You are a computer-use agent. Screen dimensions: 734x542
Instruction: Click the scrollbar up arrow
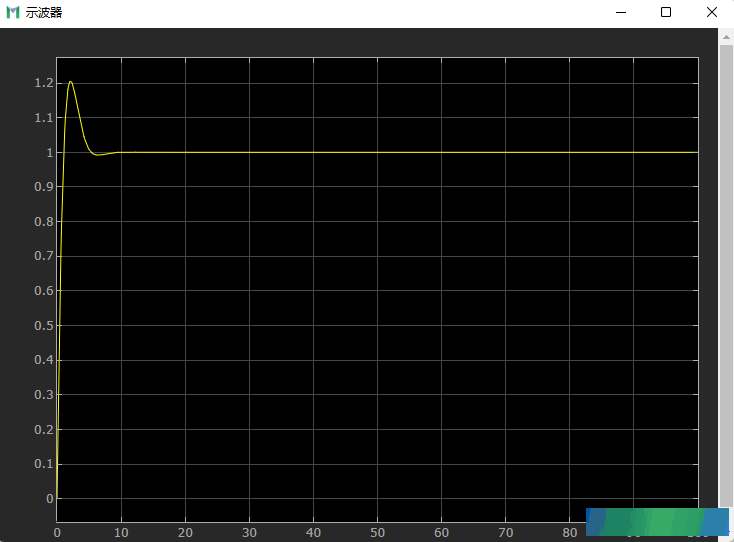click(726, 37)
